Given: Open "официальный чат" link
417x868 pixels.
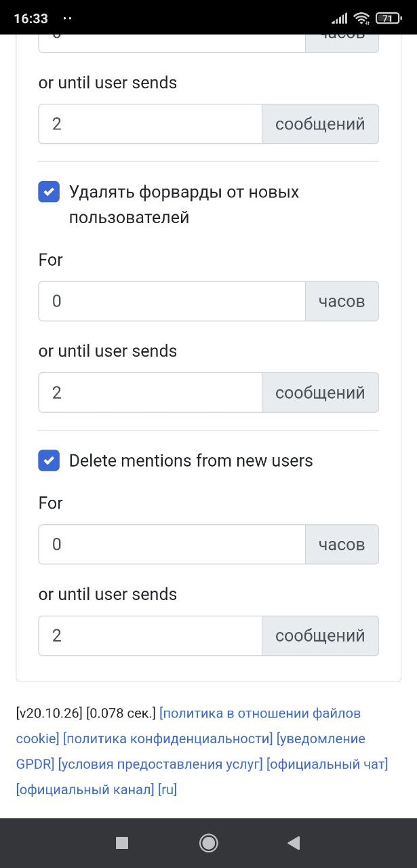Looking at the screenshot, I should click(327, 764).
